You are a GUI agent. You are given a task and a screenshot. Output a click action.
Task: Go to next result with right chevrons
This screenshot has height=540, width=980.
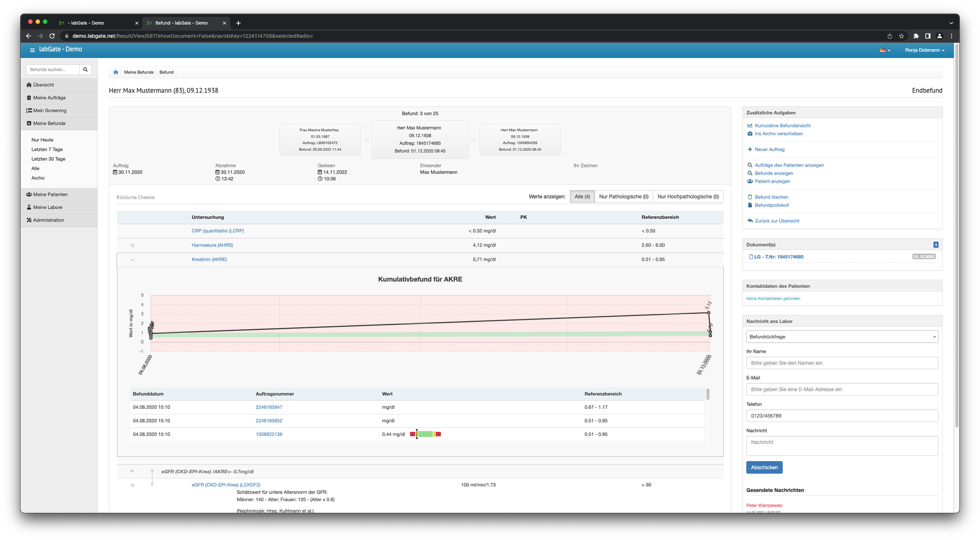473,140
